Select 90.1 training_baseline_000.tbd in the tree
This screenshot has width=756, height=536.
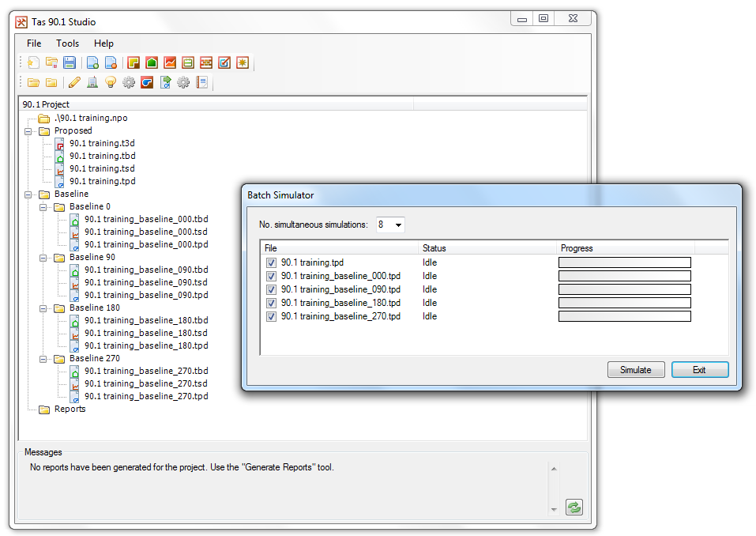click(x=147, y=219)
